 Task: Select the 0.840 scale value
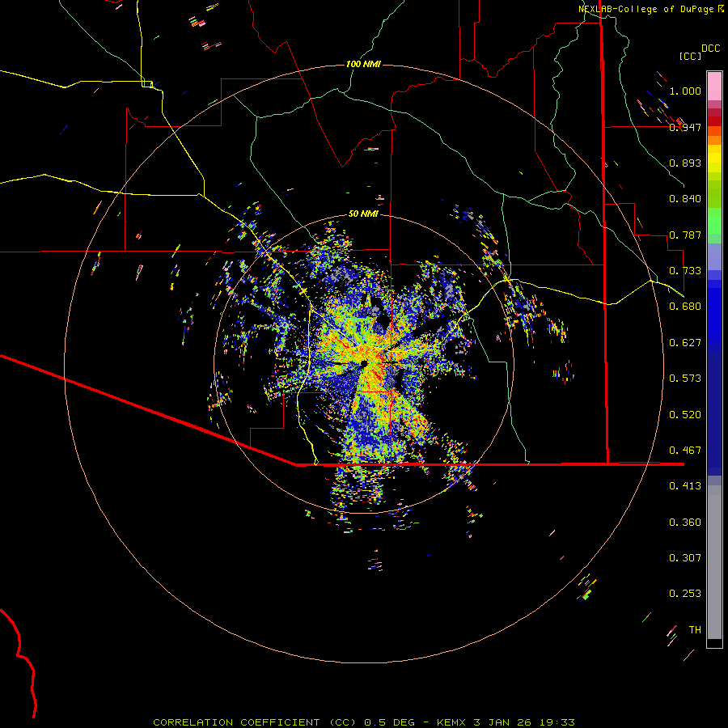coord(685,199)
